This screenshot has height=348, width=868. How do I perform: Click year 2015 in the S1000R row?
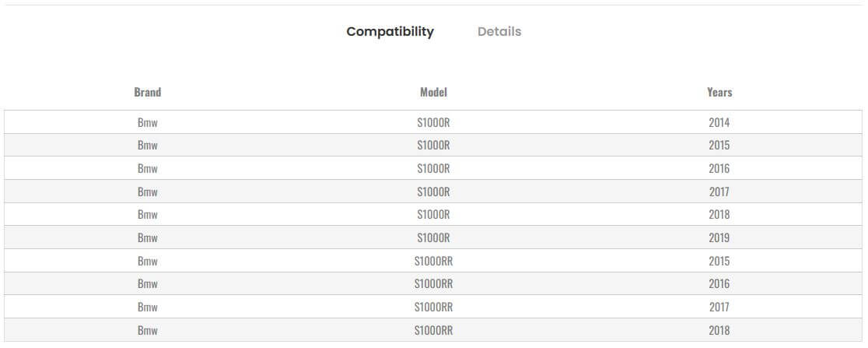click(x=719, y=146)
